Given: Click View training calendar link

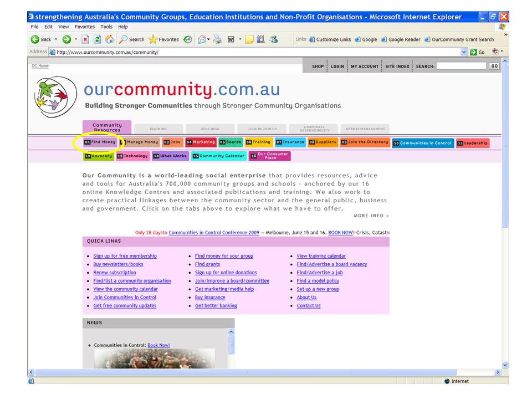Looking at the screenshot, I should coord(321,256).
